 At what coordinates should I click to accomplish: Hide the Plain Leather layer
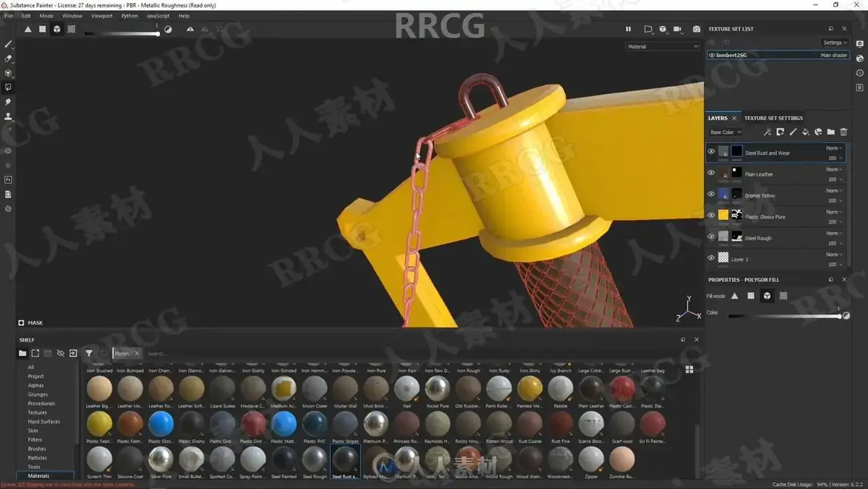coord(711,173)
